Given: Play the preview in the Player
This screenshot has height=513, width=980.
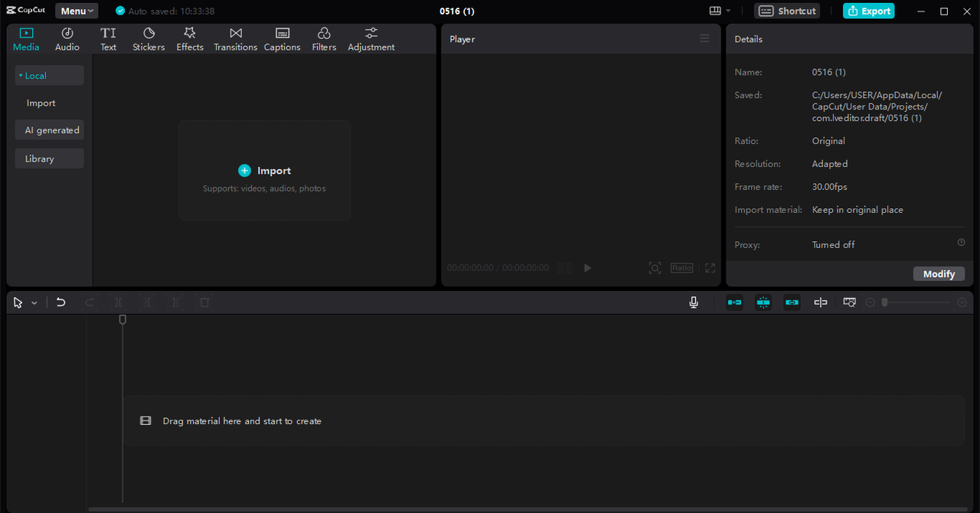Looking at the screenshot, I should tap(587, 268).
